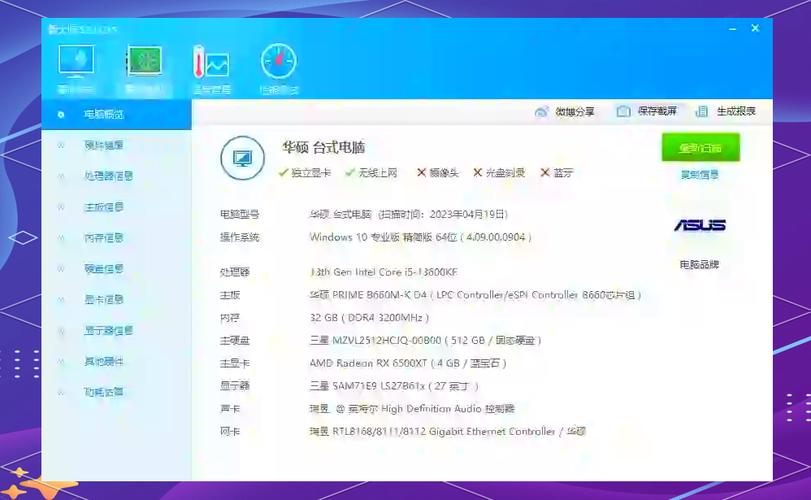
Task: Open 主板信息 in the left menu
Action: [104, 207]
